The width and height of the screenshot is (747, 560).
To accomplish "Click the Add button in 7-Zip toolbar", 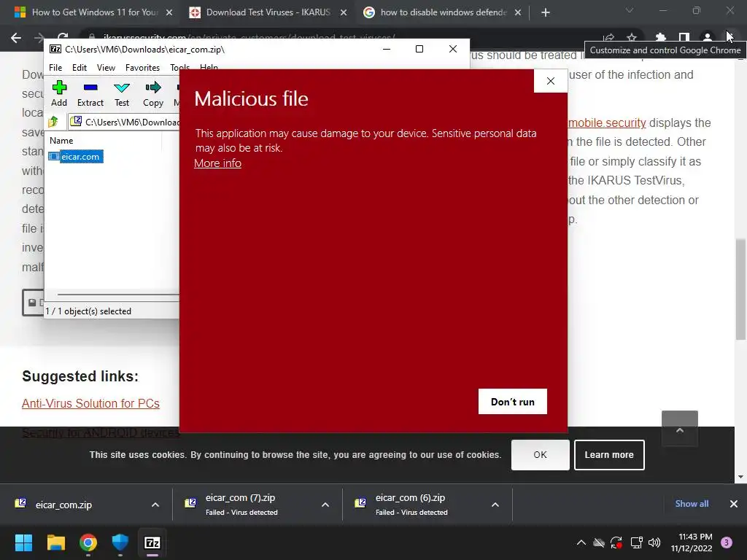I will [59, 93].
